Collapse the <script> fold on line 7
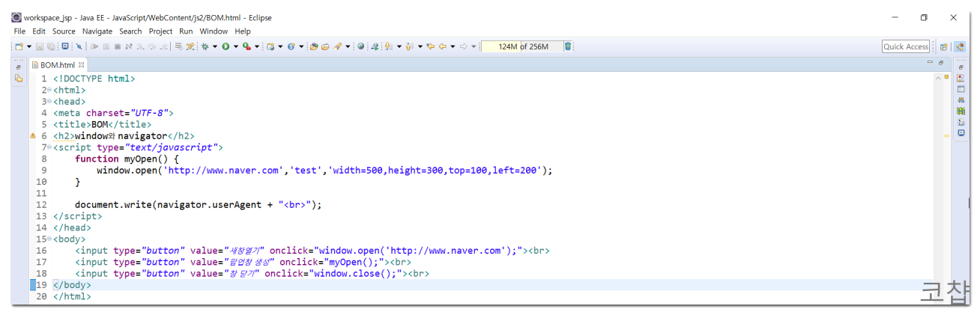Screen dimensions: 980x315 (x=49, y=147)
